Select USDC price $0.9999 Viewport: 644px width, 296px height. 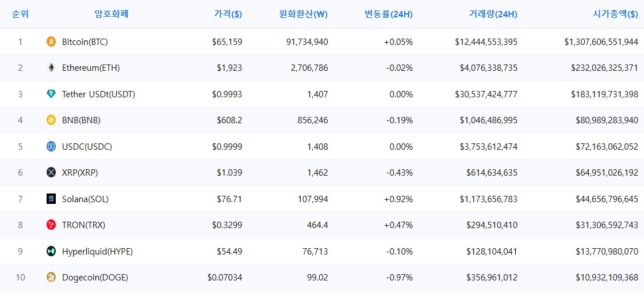click(227, 146)
